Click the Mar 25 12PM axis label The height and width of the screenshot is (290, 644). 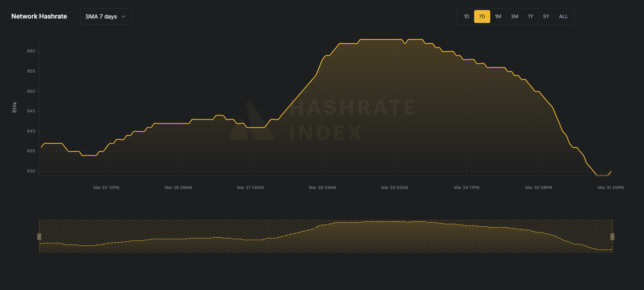click(106, 188)
